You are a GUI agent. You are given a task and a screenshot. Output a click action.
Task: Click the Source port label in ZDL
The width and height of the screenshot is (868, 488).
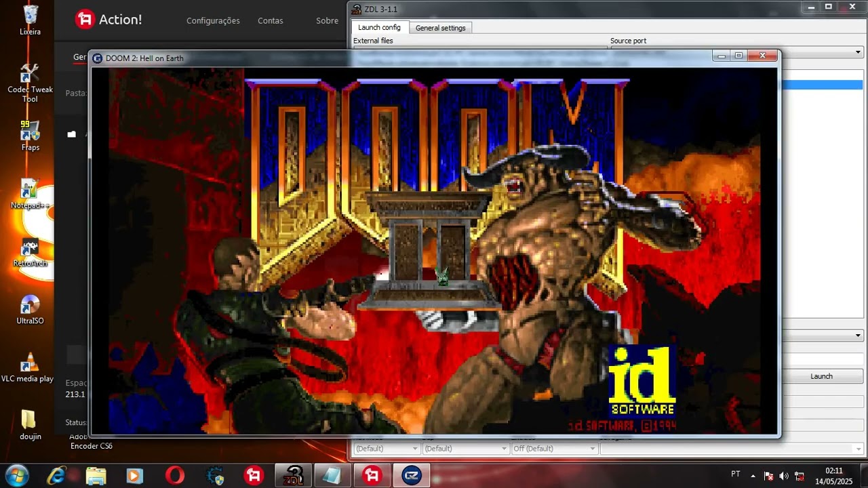[x=628, y=41]
